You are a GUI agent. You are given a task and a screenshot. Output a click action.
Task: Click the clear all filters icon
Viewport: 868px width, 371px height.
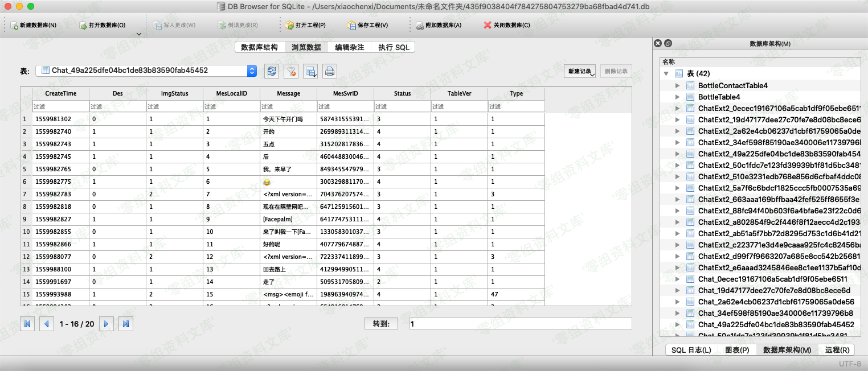(x=291, y=71)
